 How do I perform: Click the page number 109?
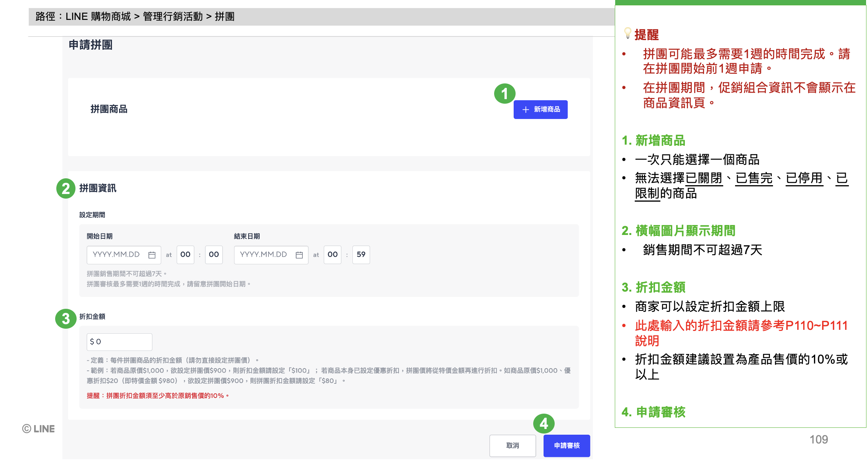819,439
